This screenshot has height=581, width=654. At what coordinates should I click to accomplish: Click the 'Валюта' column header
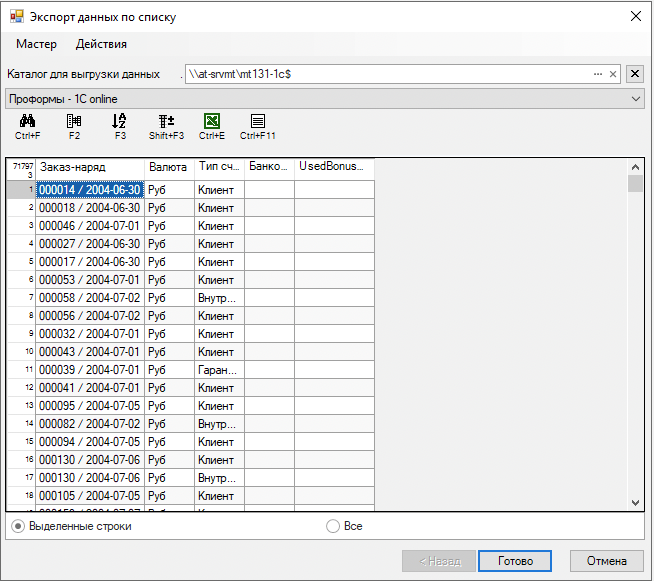click(x=168, y=167)
